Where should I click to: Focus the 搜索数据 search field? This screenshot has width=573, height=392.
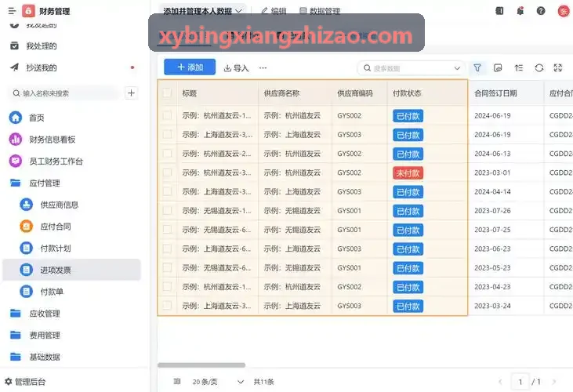(x=411, y=68)
